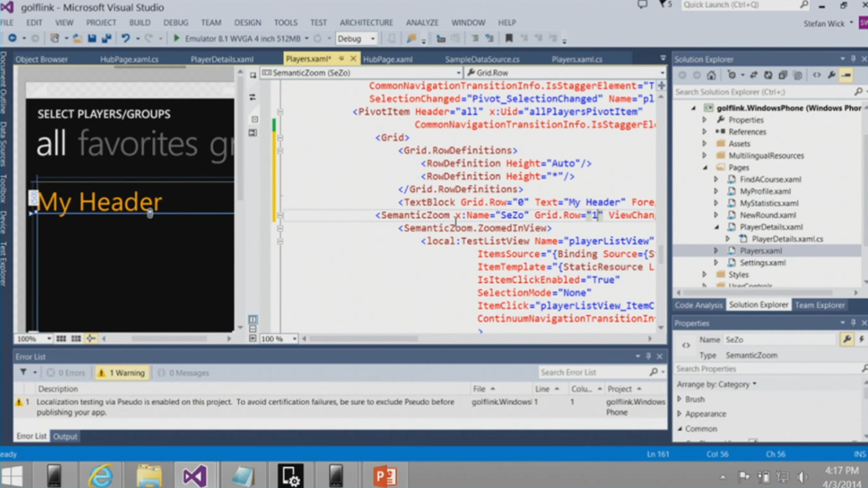
Task: Toggle the 1 Warning filter
Action: [122, 373]
